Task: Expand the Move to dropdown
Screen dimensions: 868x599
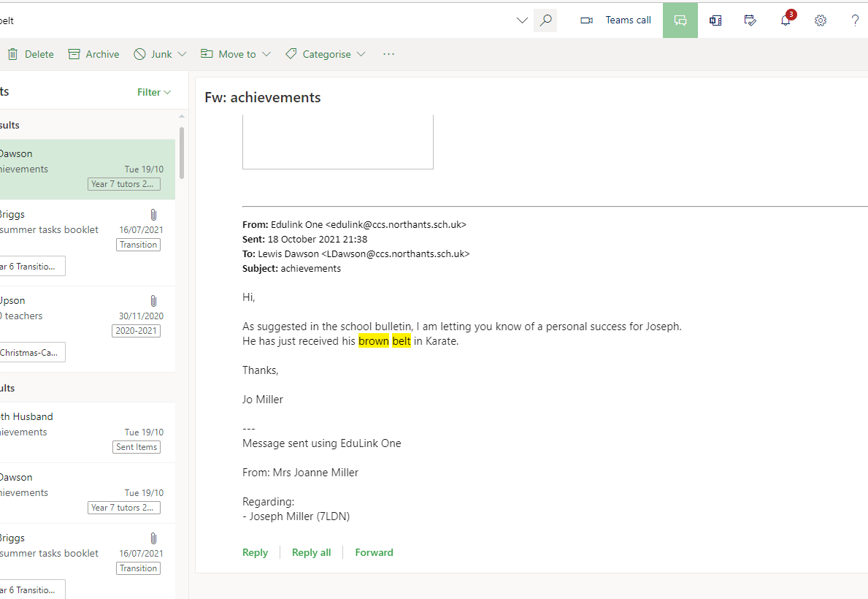Action: [266, 54]
